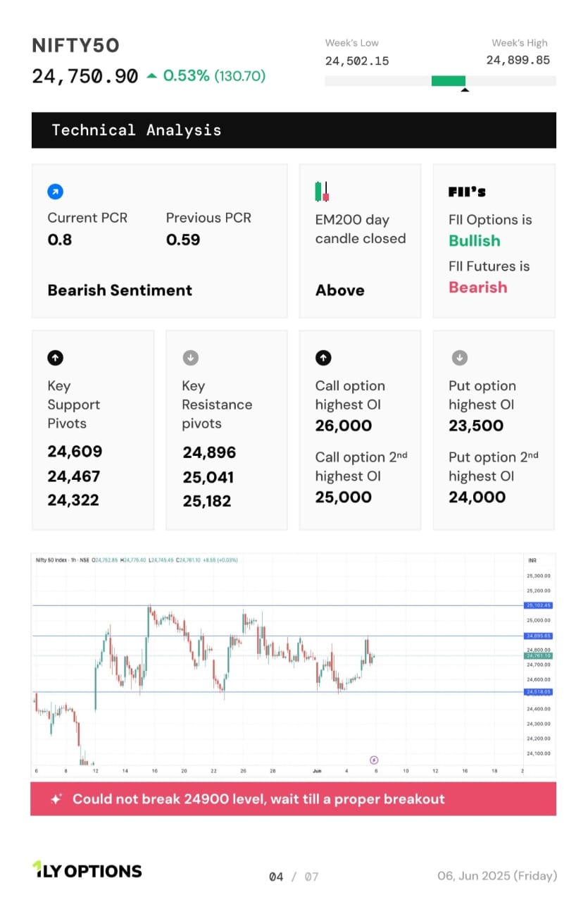The width and height of the screenshot is (588, 902).
Task: Click the Jun label on chart time axis
Action: 317,772
